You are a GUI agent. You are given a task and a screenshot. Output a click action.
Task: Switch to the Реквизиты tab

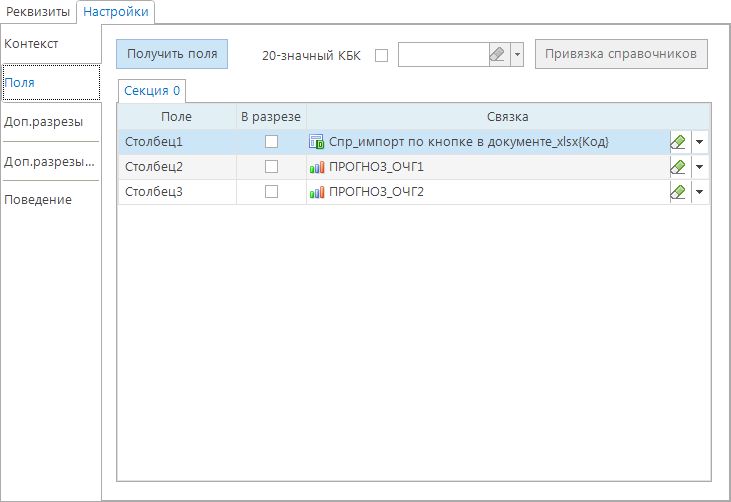click(38, 12)
